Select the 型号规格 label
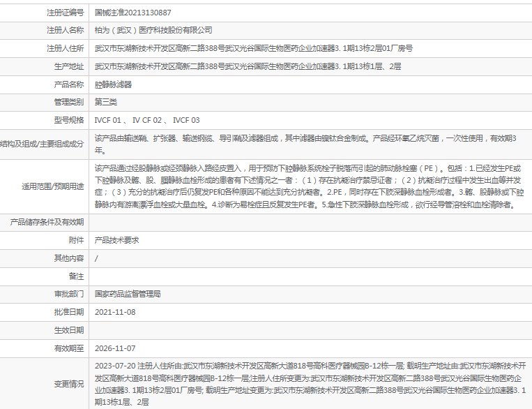The width and height of the screenshot is (532, 409). click(69, 120)
